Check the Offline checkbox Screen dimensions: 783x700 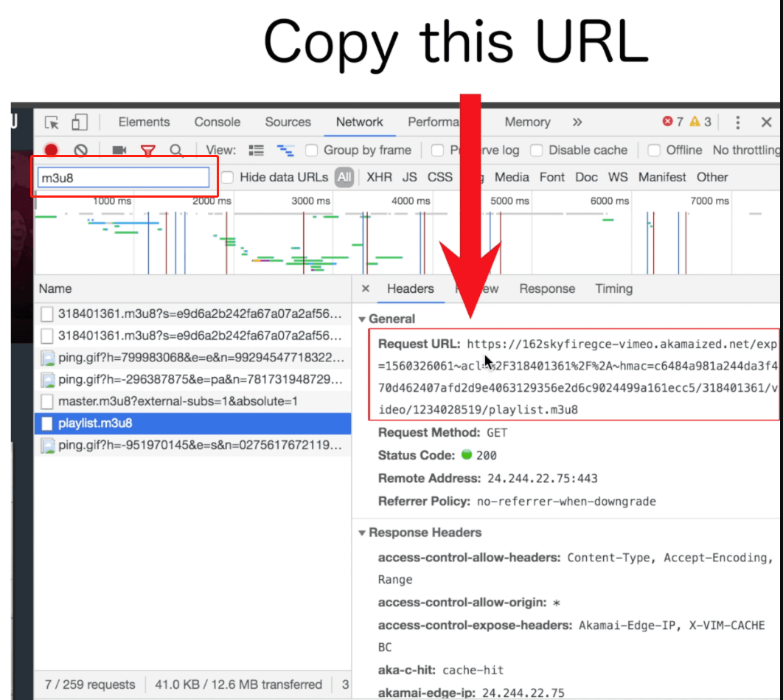[x=654, y=150]
